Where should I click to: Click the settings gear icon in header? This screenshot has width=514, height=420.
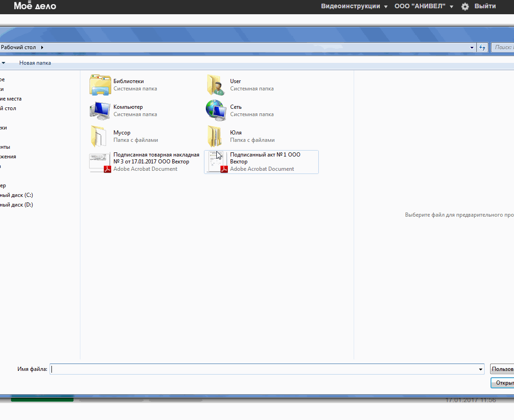click(x=465, y=6)
